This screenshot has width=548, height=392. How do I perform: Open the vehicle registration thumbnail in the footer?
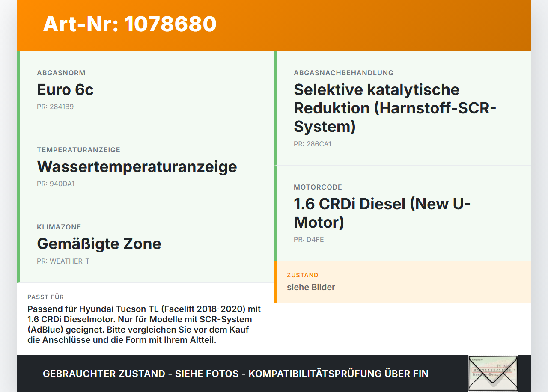click(493, 373)
